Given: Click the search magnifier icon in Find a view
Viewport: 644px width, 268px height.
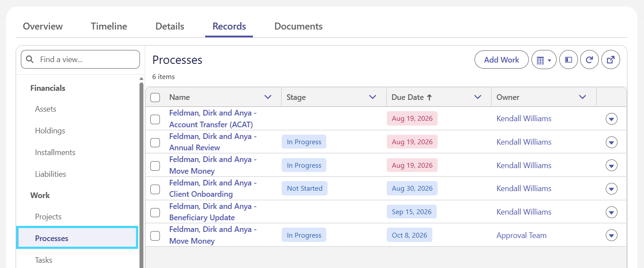Looking at the screenshot, I should [x=30, y=60].
